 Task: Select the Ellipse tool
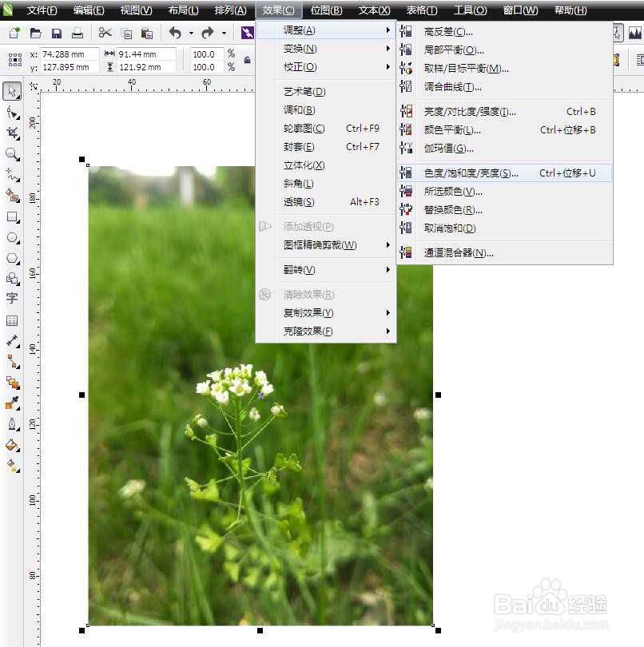tap(12, 238)
